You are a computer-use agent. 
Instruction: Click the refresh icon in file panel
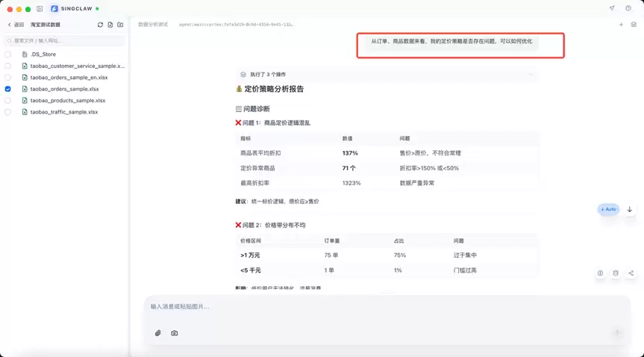[x=100, y=25]
